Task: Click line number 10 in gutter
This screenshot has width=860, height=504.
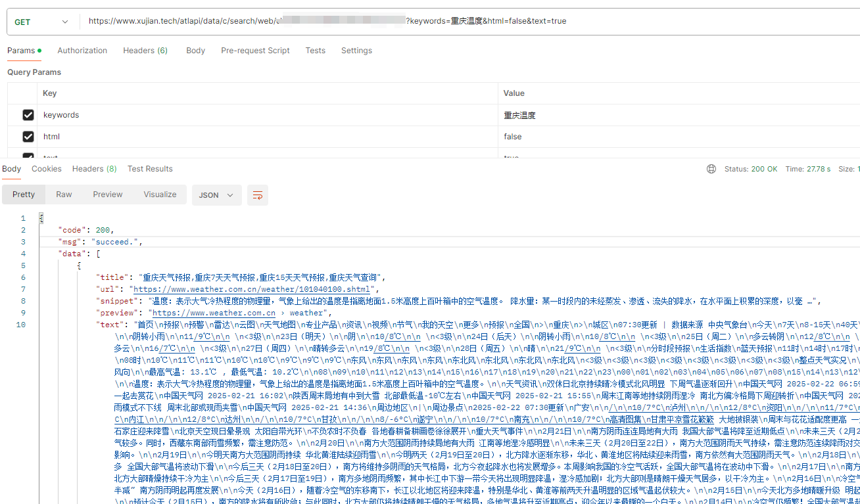Action: tap(21, 325)
